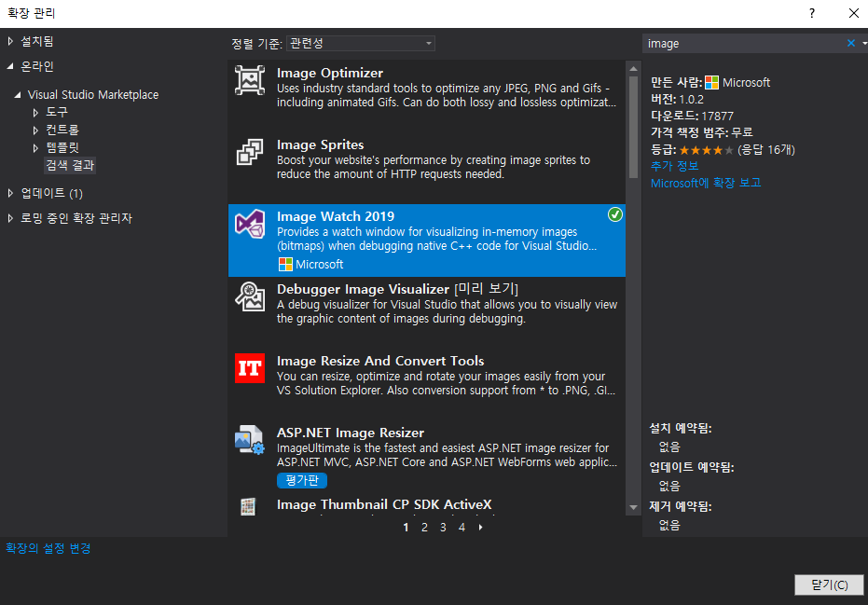Close the 확장 관리 dialog window
The height and width of the screenshot is (605, 868).
854,13
